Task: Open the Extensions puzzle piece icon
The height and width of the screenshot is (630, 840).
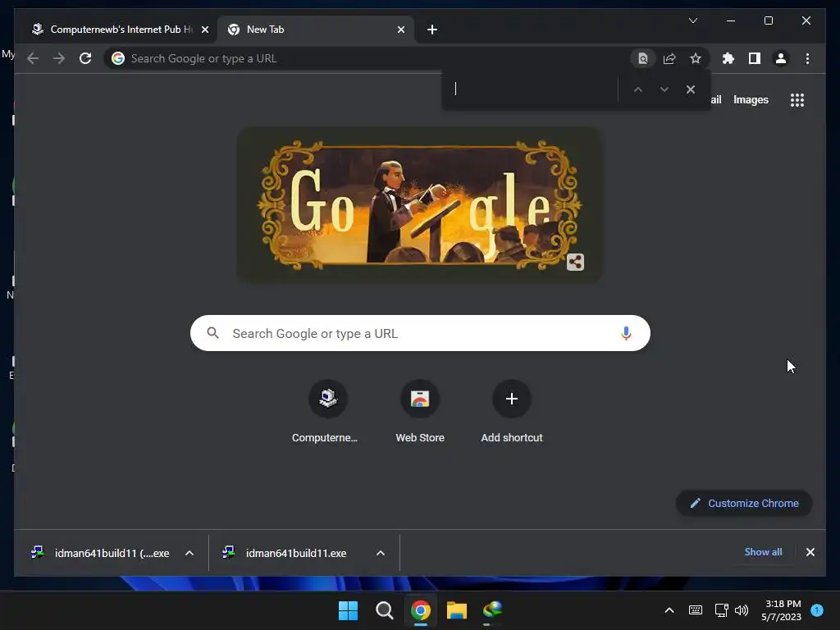Action: tap(728, 58)
